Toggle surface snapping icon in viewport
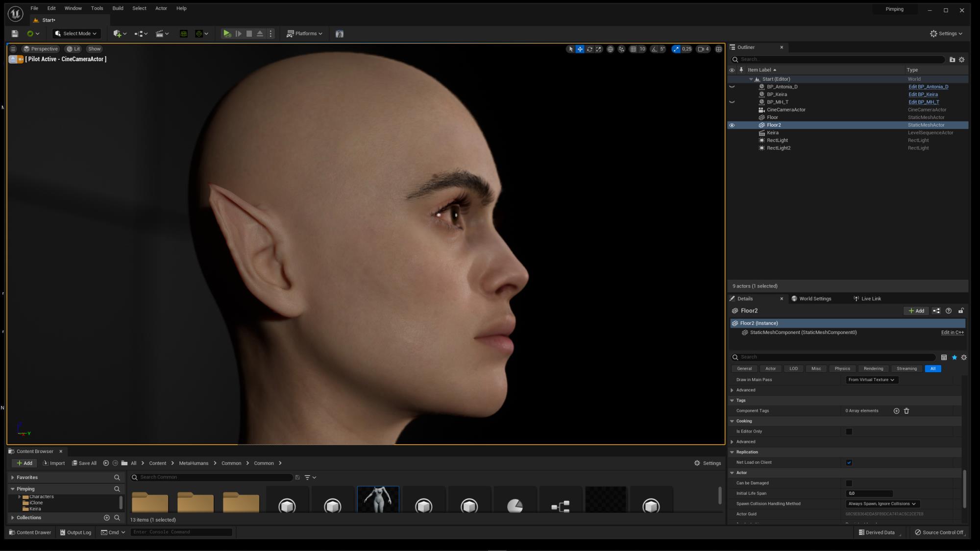Screen dimensions: 980x551 click(622, 49)
